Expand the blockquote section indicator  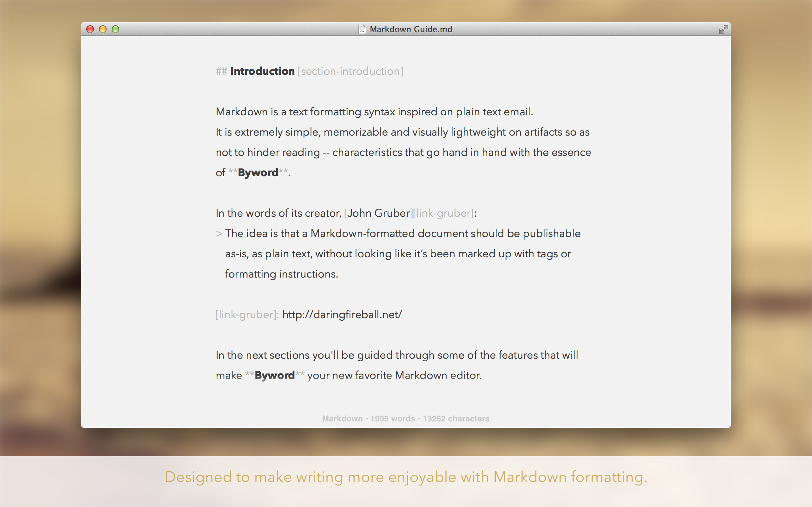tap(219, 233)
